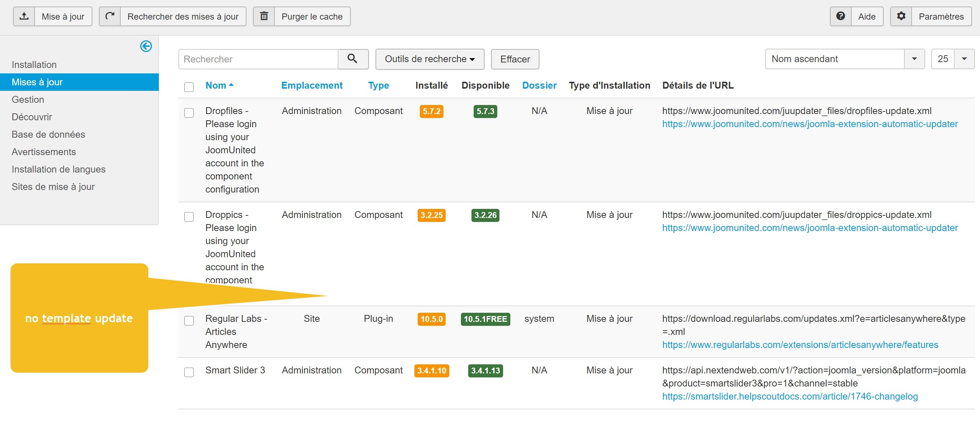Screen dimensions: 980x433
Task: Click the gear icon for Paramètres
Action: 901,16
